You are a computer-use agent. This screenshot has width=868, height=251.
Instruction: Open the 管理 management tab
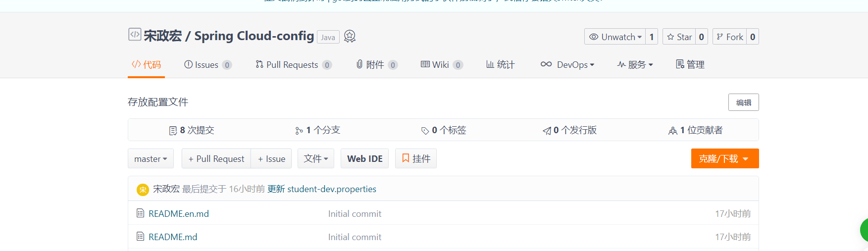(690, 65)
